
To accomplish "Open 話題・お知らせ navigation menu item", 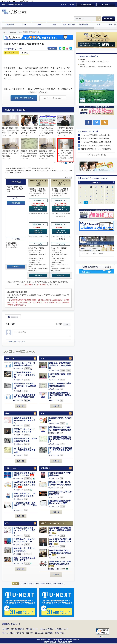I will [69, 25].
